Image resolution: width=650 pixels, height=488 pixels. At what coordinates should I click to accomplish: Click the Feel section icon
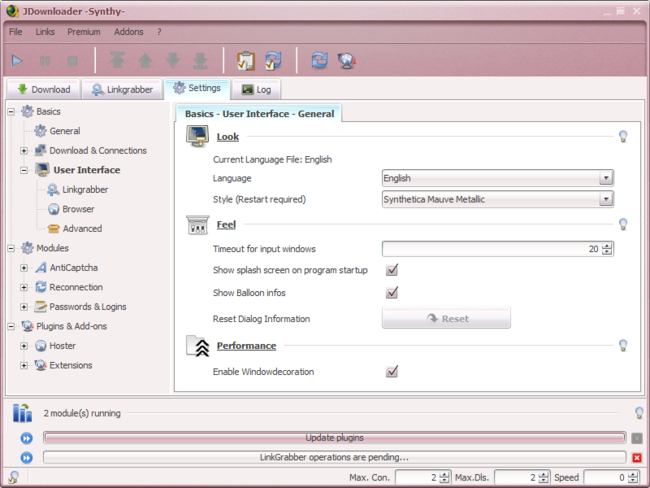[198, 225]
